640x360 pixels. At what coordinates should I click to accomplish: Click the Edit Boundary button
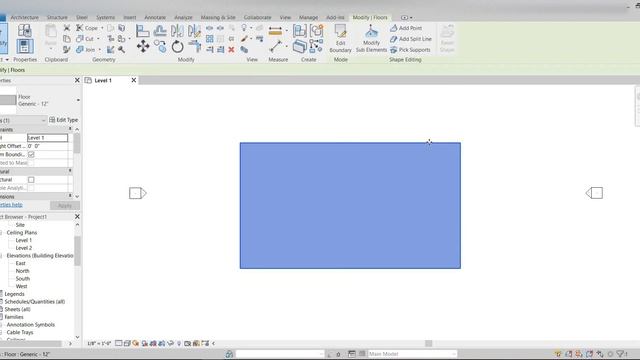[340, 38]
